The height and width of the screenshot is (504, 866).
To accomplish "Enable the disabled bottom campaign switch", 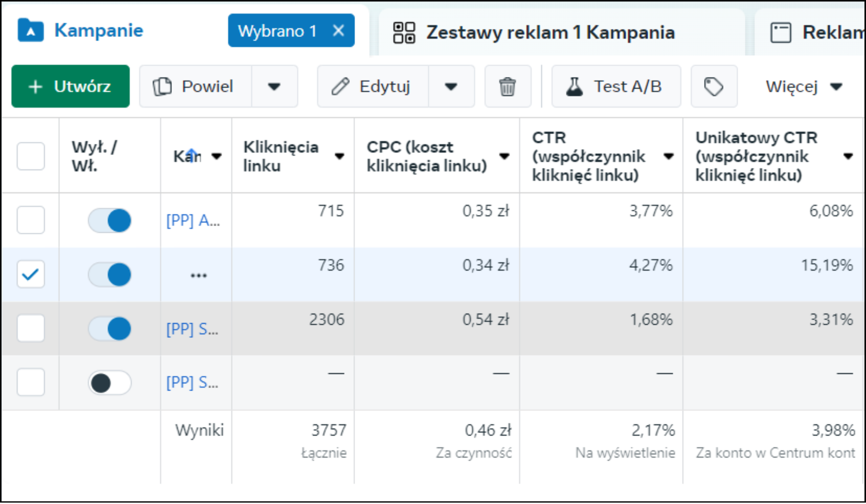I will [x=110, y=383].
